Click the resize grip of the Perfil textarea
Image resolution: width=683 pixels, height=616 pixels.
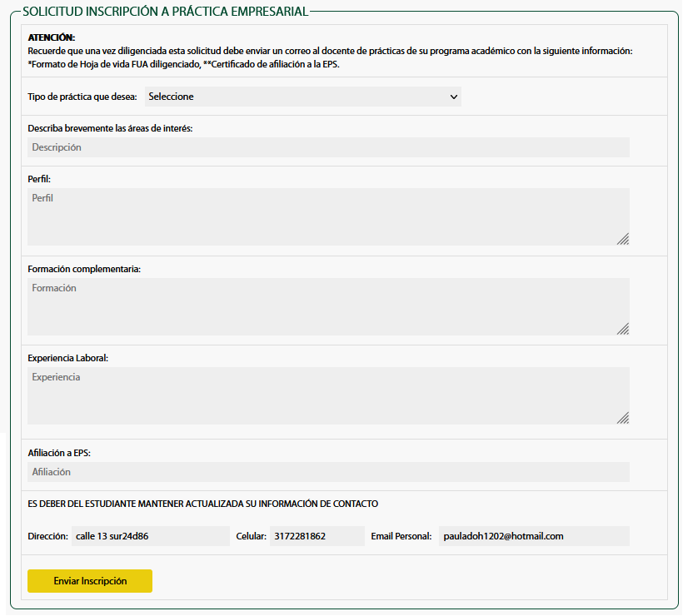[623, 239]
